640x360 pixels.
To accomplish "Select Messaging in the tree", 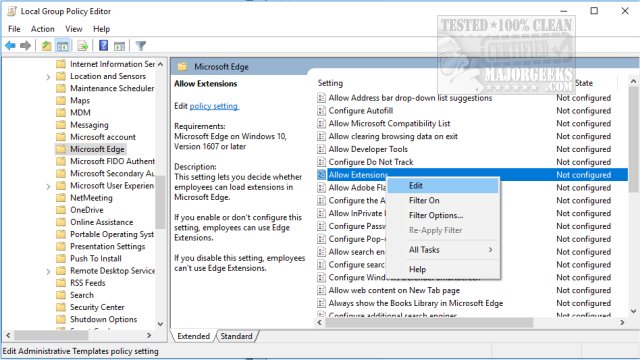I will [89, 125].
